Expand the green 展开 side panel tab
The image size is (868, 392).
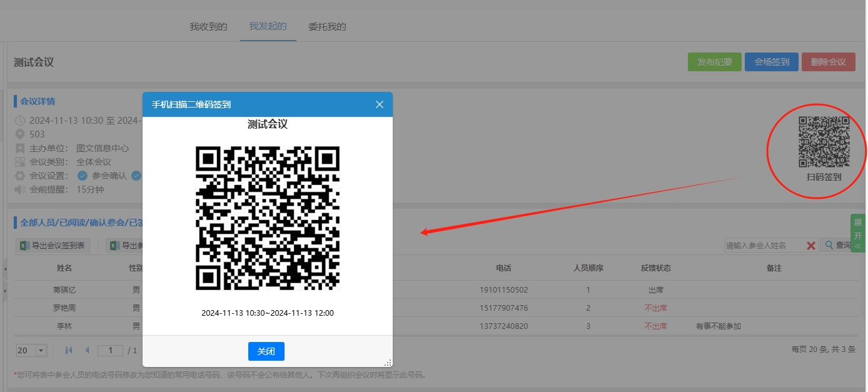[858, 234]
